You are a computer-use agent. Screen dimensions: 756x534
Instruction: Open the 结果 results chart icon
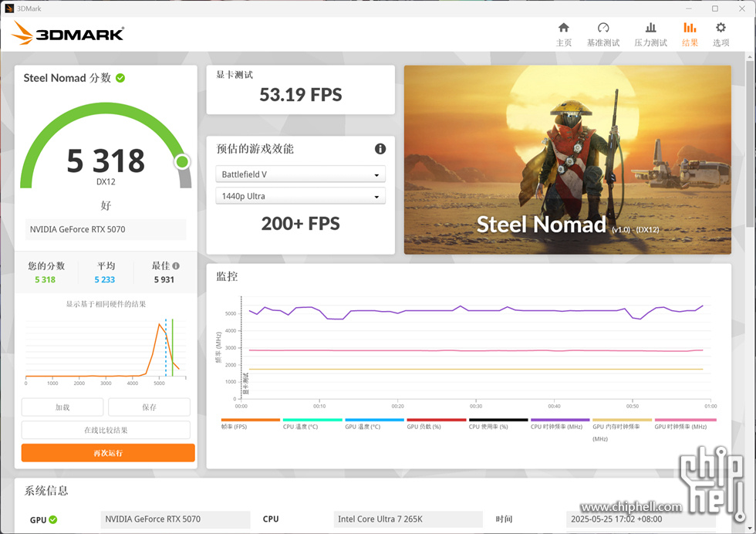pyautogui.click(x=690, y=28)
